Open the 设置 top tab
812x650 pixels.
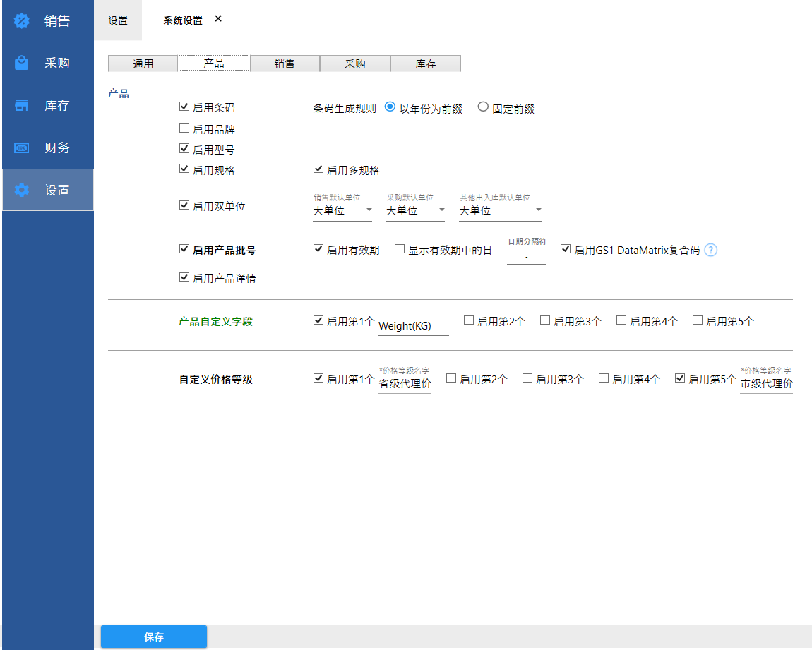pos(118,20)
